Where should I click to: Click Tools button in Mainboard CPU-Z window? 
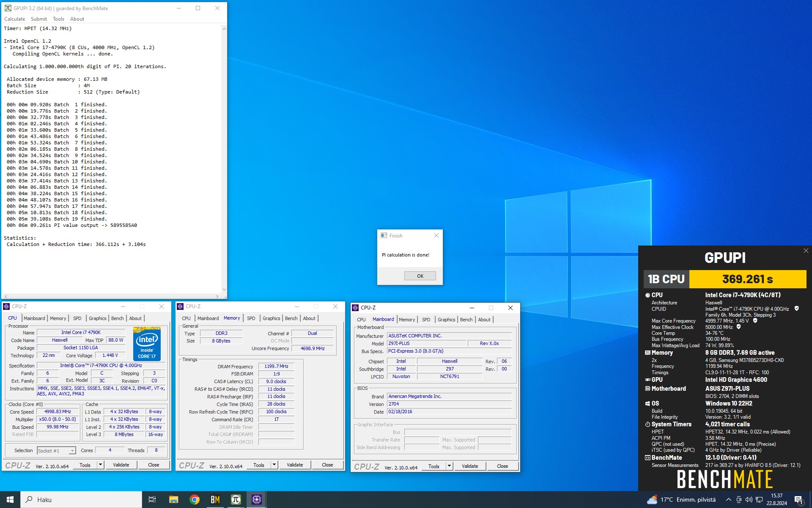(434, 466)
